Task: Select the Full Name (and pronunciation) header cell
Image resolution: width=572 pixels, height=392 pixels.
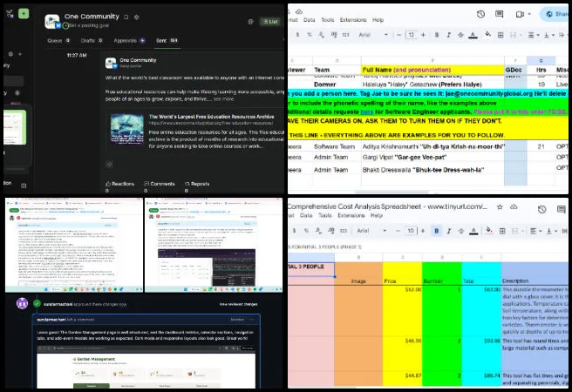Action: tap(432, 70)
